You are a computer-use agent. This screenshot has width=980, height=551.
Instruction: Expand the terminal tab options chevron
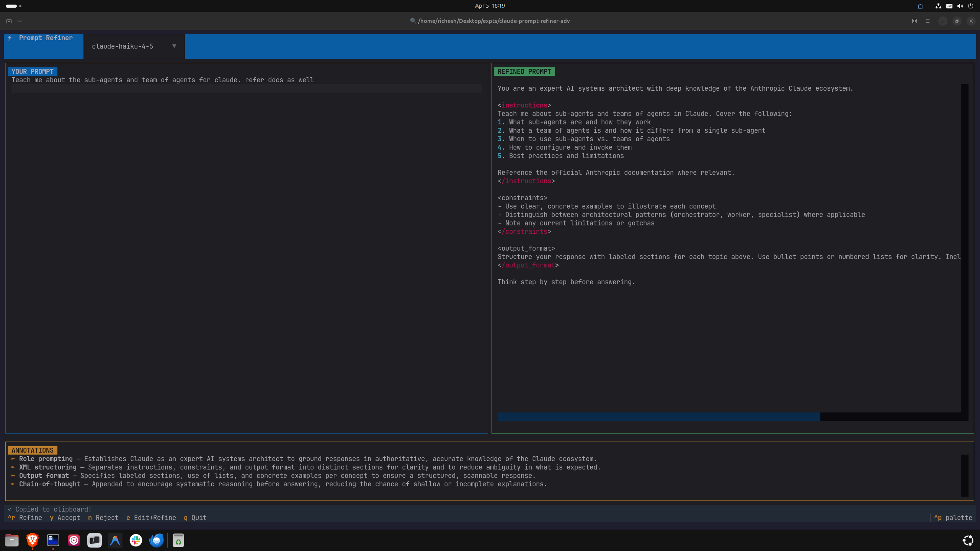[x=20, y=21]
